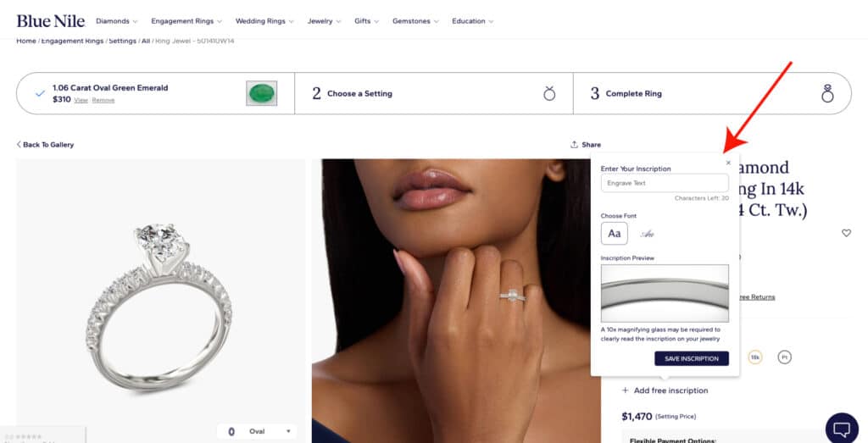This screenshot has height=443, width=868.
Task: Click the plus icon for free inscription
Action: [626, 390]
